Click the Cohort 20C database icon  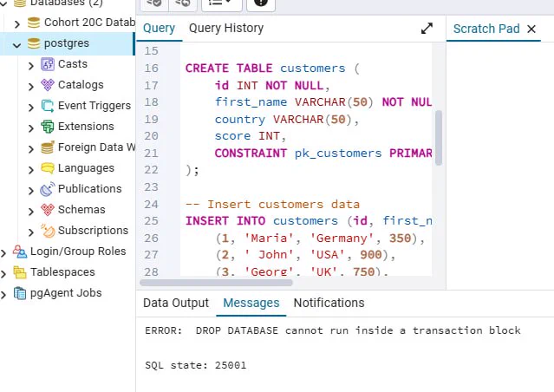[34, 23]
